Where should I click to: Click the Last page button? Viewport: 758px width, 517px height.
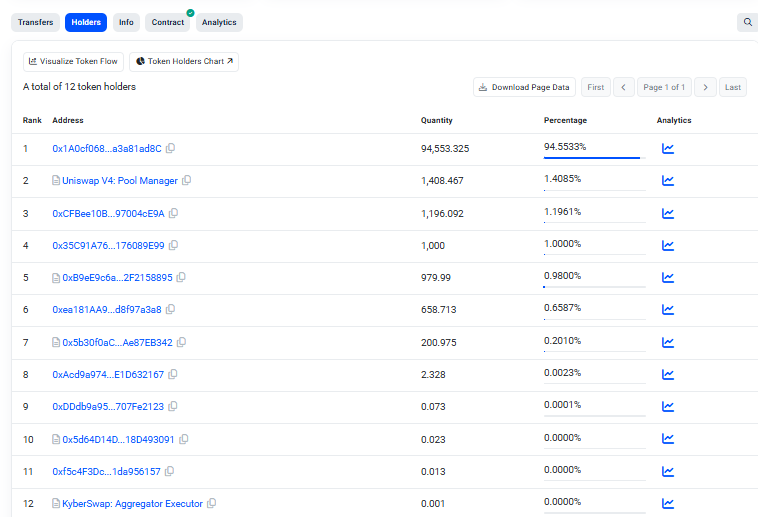(x=733, y=88)
